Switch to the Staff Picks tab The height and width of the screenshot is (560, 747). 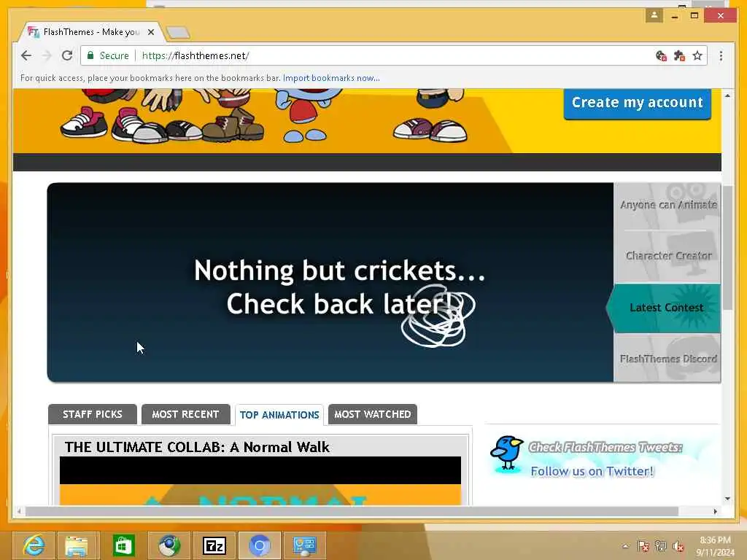click(x=93, y=414)
